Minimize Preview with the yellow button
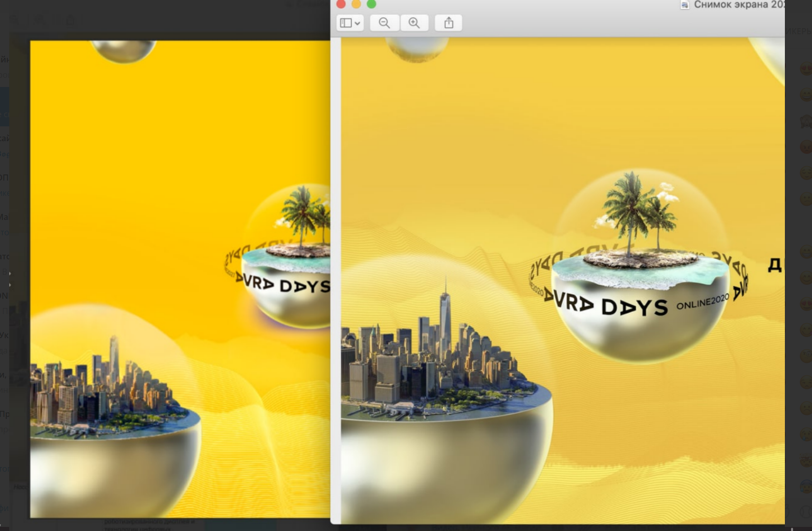This screenshot has width=812, height=531. pos(356,4)
